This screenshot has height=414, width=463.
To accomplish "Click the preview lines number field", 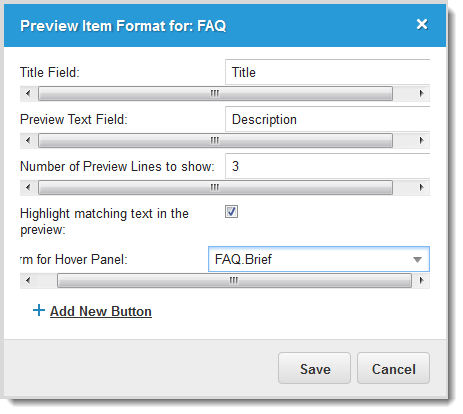I will [x=327, y=166].
